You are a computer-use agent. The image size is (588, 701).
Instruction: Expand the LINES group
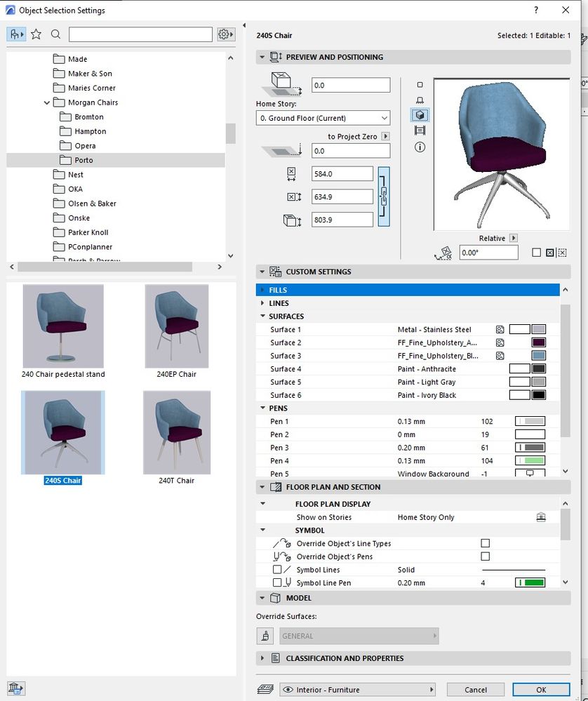coord(262,303)
